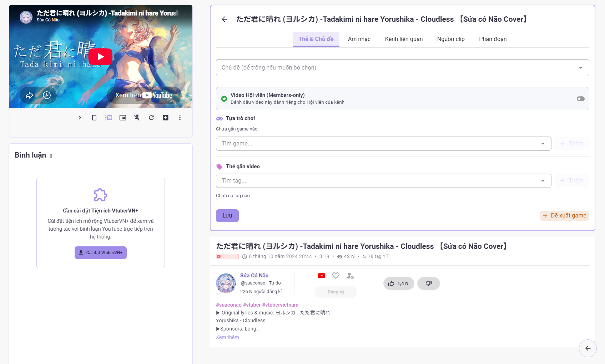The image size is (605, 364).
Task: Click the share arrow icon on video
Action: tap(29, 95)
